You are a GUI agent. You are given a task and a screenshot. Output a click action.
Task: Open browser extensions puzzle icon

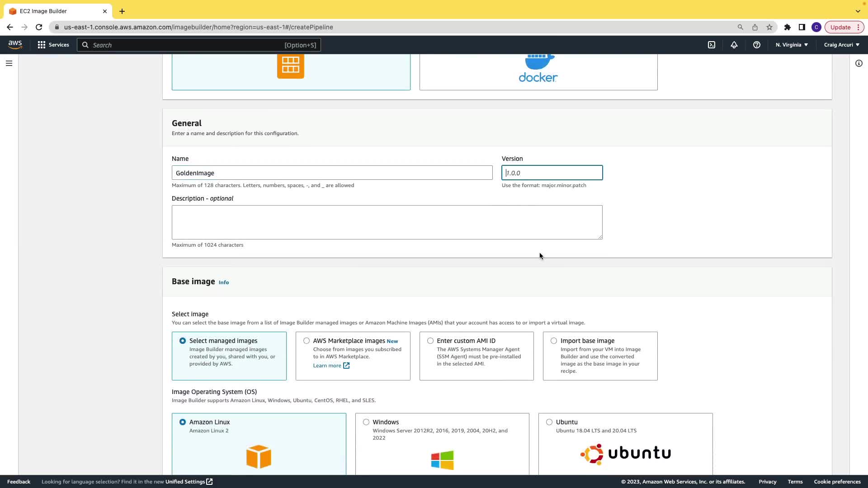[788, 27]
